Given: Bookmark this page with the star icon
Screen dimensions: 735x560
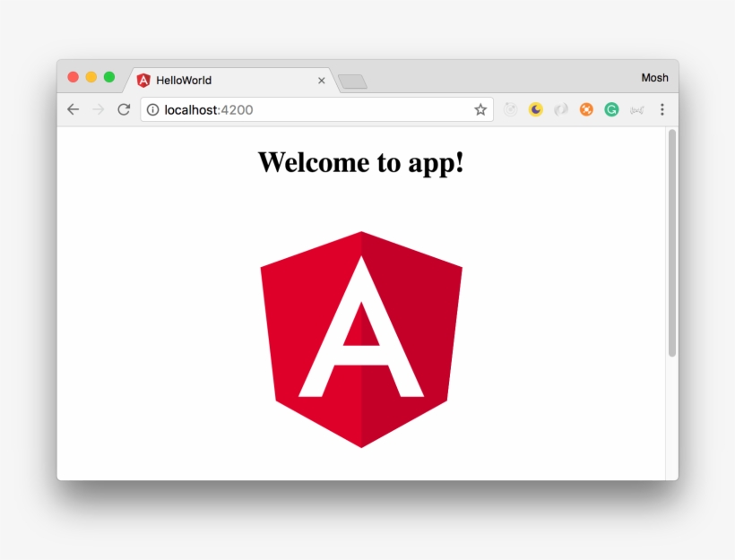Looking at the screenshot, I should click(x=480, y=109).
